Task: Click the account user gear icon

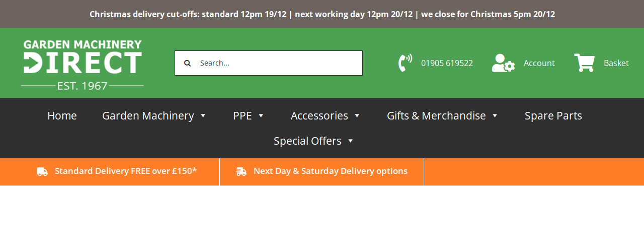Action: [x=503, y=63]
